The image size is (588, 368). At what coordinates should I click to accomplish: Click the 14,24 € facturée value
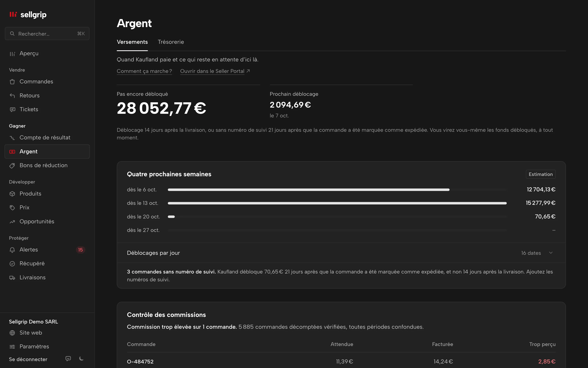(443, 361)
